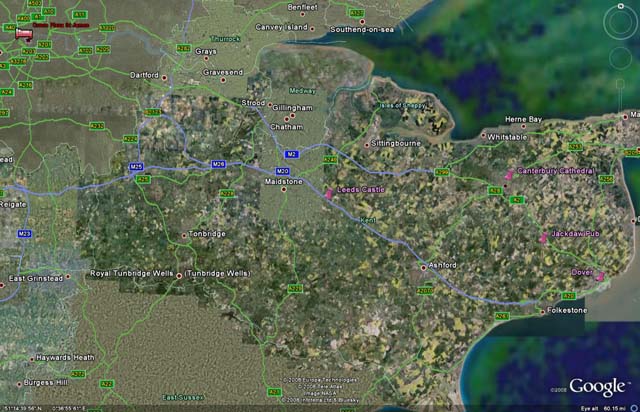This screenshot has height=412, width=640.
Task: Click the Southend-on-sea town dot marker
Action: pos(362,22)
